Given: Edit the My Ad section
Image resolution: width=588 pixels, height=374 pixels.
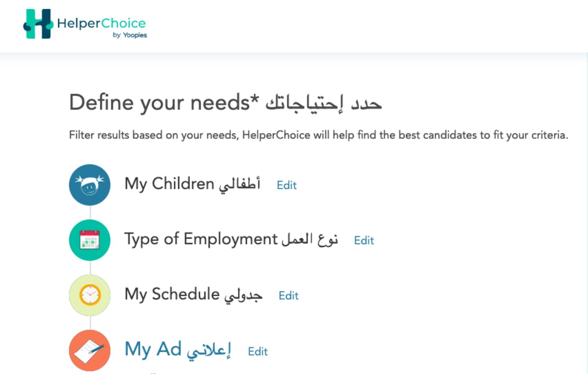Looking at the screenshot, I should 258,351.
